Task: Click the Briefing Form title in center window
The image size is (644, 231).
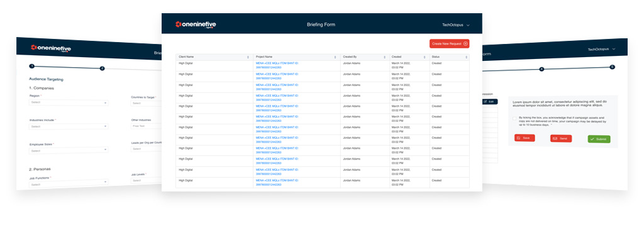Action: tap(321, 24)
